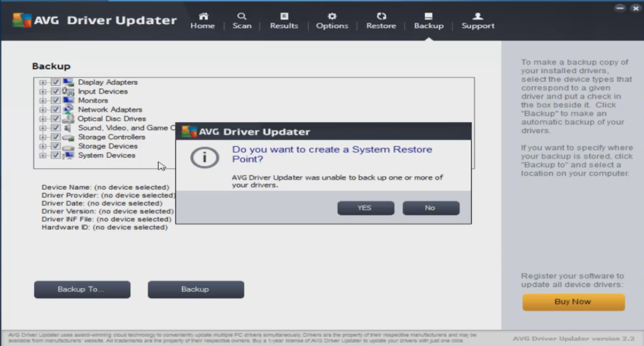The width and height of the screenshot is (644, 346).
Task: Expand the Display Adapters tree node
Action: [43, 82]
